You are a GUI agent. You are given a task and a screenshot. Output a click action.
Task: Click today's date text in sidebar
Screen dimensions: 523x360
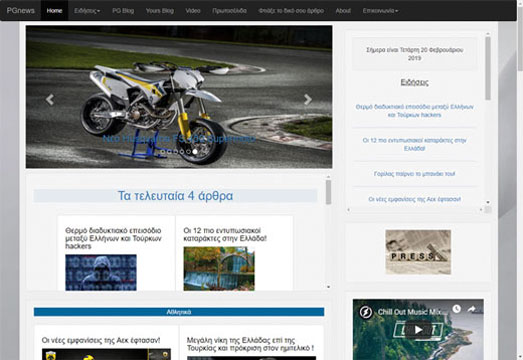pos(414,54)
